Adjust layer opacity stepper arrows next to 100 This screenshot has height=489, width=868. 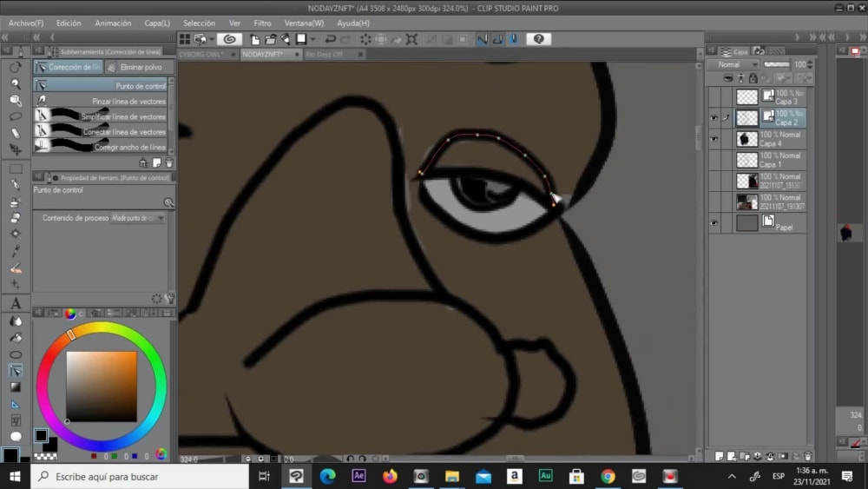(x=811, y=65)
